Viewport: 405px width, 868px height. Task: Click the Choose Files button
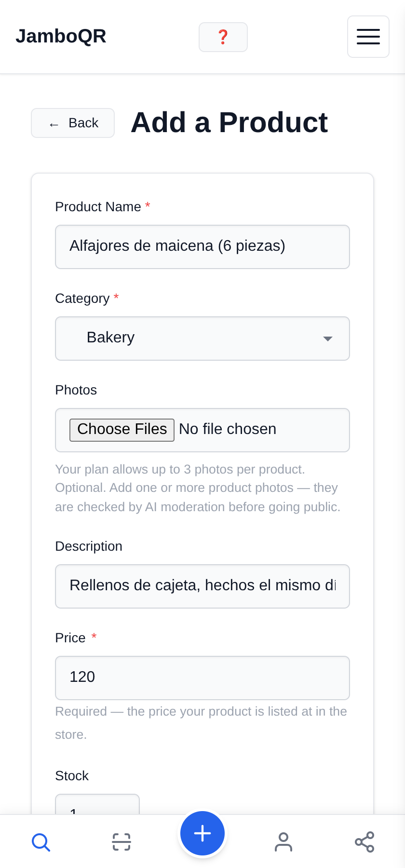point(122,430)
